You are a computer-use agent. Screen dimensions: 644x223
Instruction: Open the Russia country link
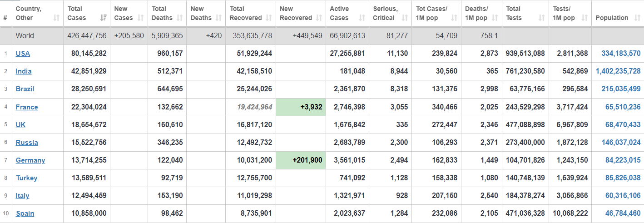27,143
